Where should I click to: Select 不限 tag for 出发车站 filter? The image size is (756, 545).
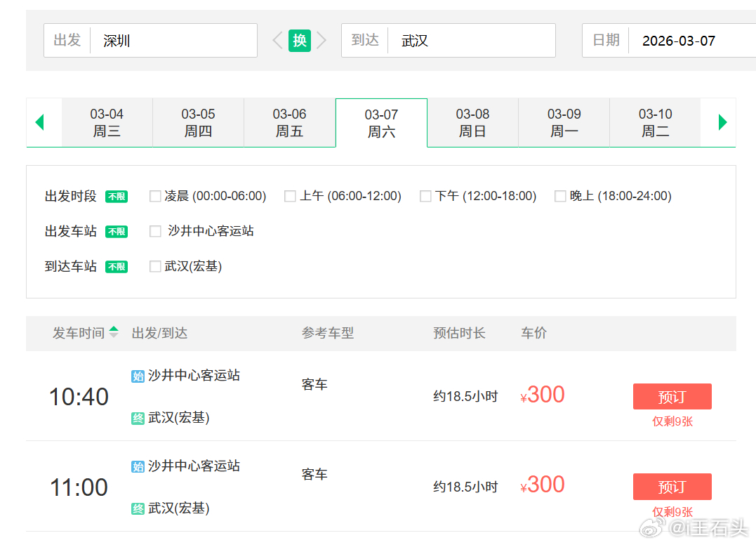click(116, 232)
